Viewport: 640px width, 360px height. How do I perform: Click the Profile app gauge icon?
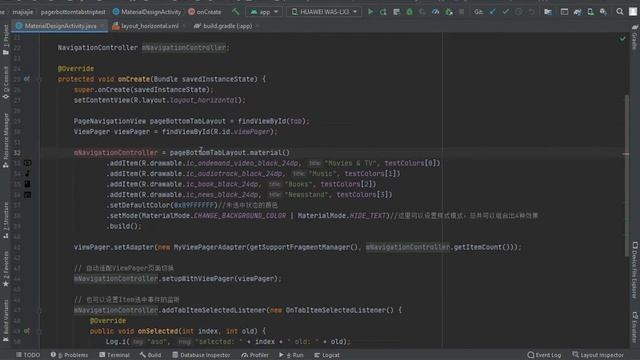pos(436,12)
